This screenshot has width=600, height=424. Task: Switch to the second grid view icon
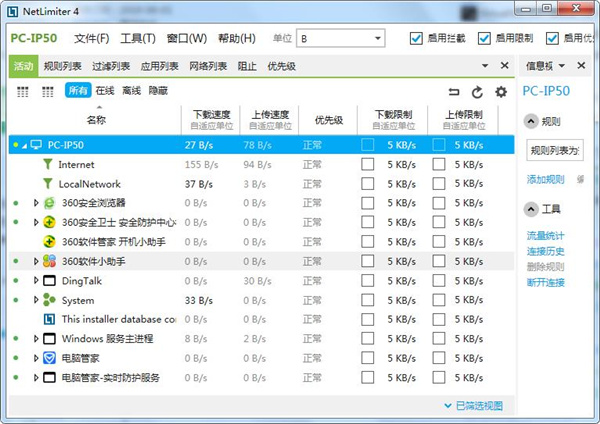pyautogui.click(x=47, y=91)
